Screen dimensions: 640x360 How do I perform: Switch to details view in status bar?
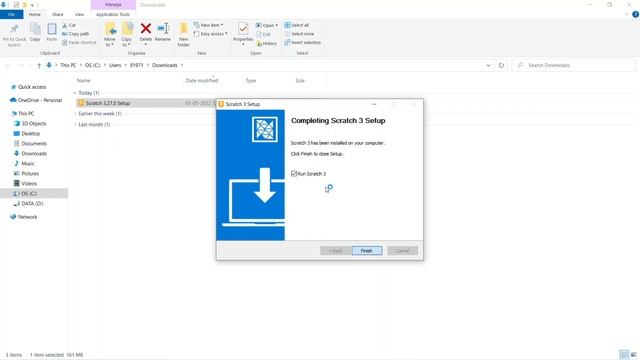624,355
